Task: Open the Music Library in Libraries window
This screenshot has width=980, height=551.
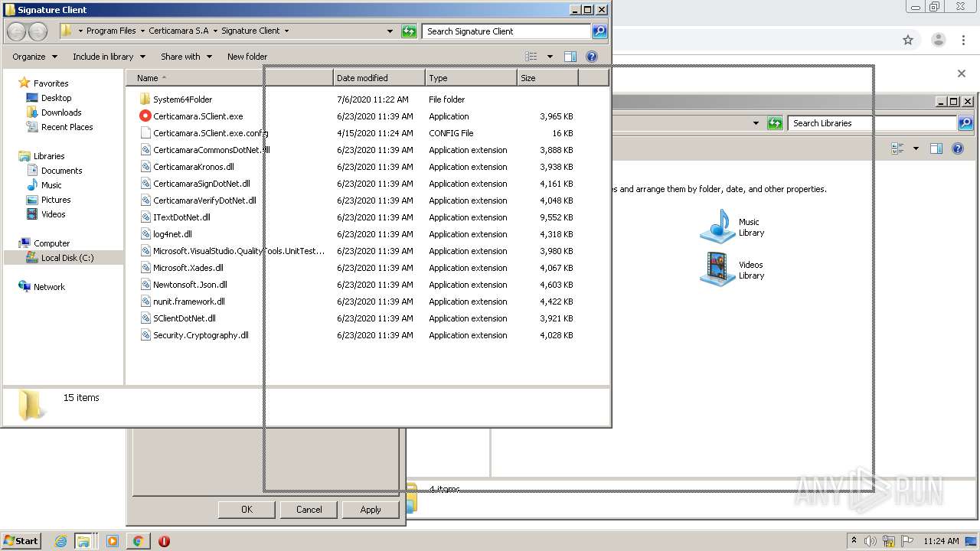Action: click(732, 227)
